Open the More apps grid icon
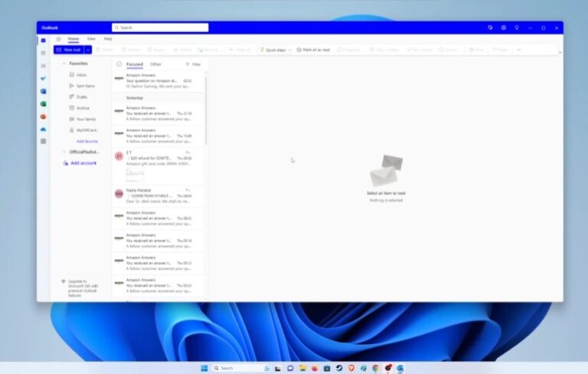588x374 pixels. pos(44,141)
